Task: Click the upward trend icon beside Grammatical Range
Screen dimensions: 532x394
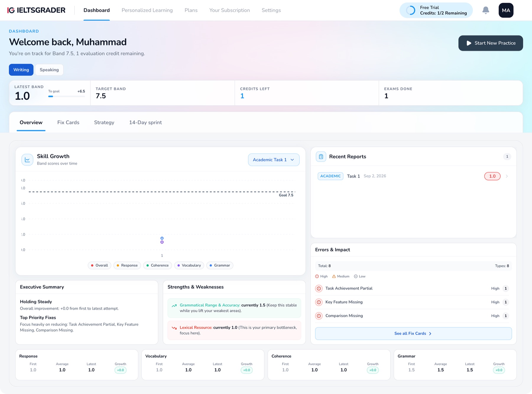Action: coord(174,306)
